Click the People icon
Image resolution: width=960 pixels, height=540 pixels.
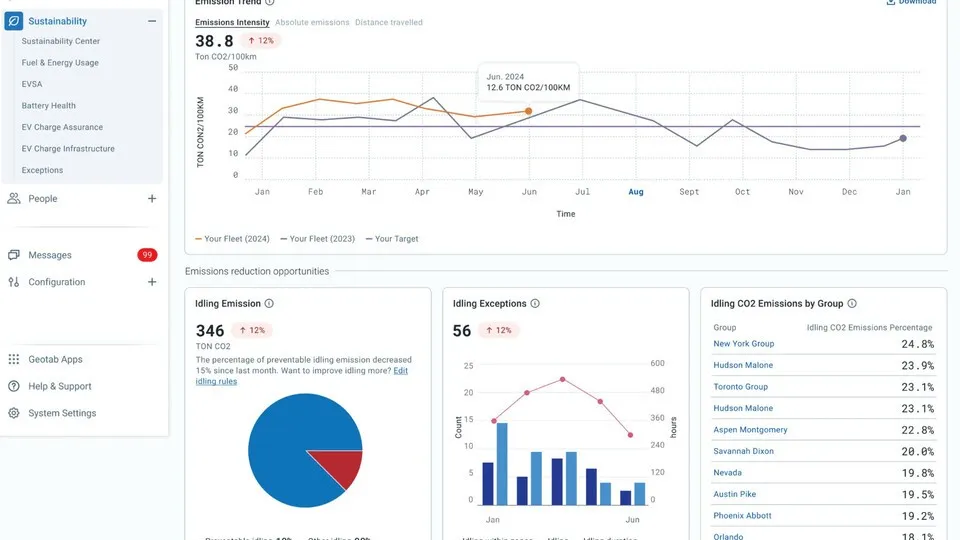tap(13, 198)
